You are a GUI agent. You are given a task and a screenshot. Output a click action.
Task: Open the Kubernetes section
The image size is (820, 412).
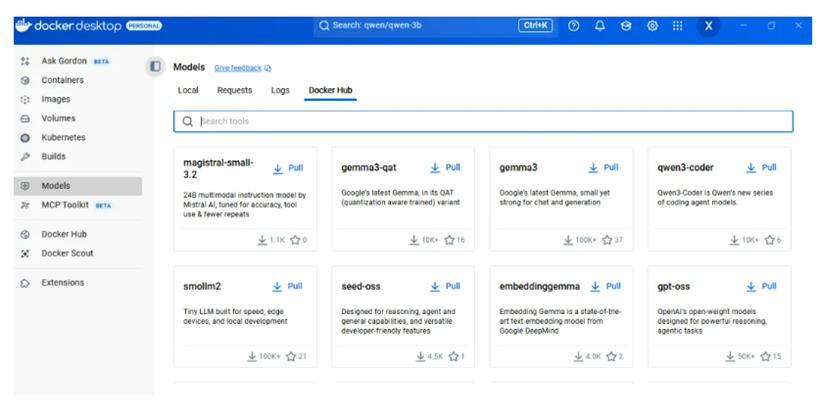tap(63, 138)
